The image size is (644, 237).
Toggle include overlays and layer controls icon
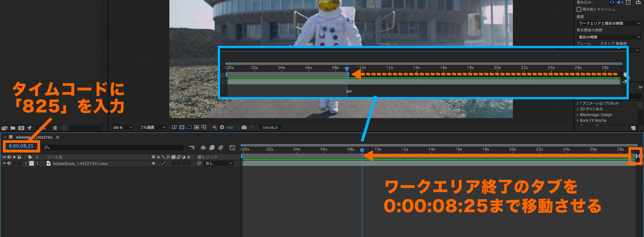coord(628,2)
